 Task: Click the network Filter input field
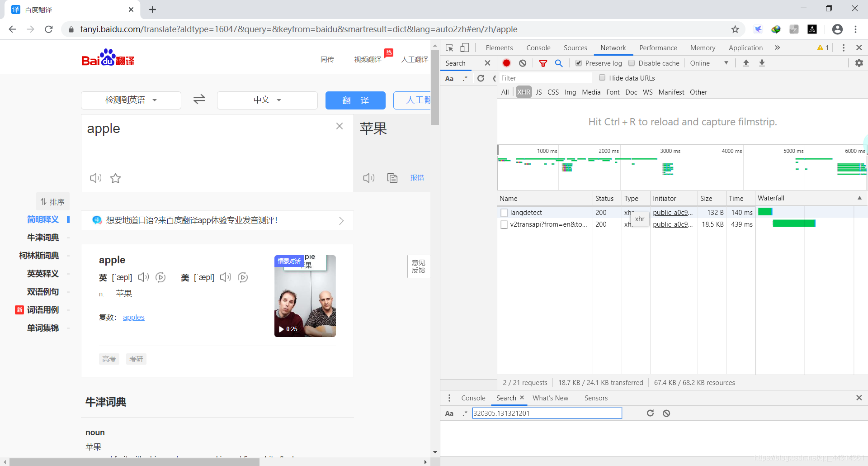point(545,78)
